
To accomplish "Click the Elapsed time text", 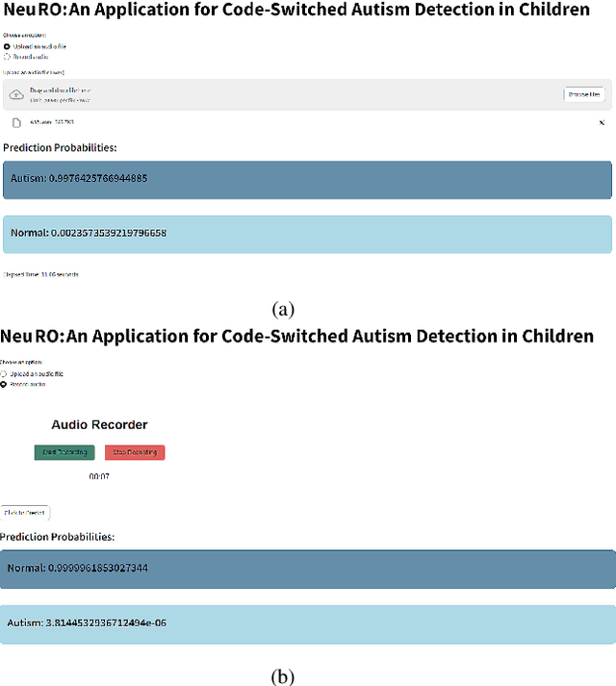I will [41, 274].
